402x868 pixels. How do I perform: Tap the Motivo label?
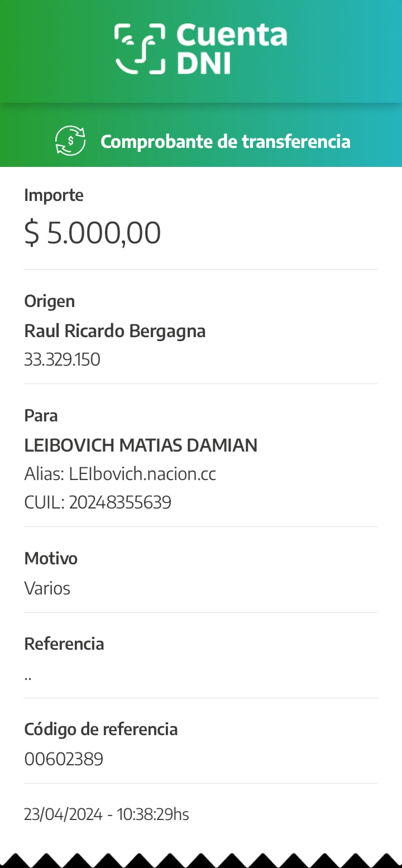click(x=51, y=559)
